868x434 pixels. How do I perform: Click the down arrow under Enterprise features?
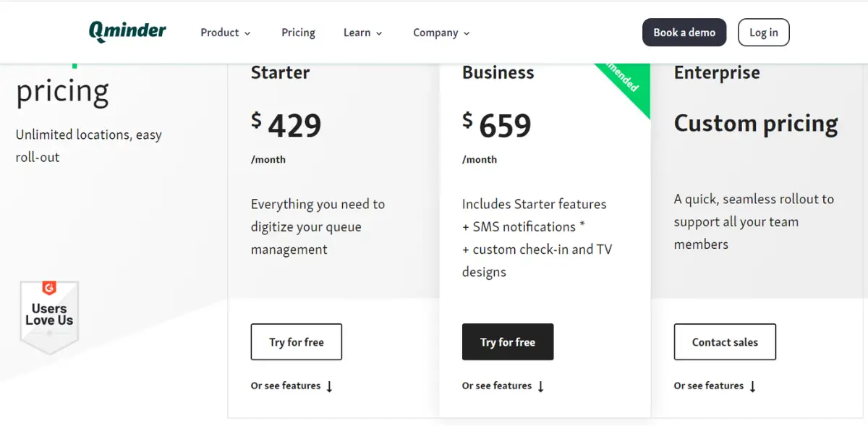[x=753, y=386]
